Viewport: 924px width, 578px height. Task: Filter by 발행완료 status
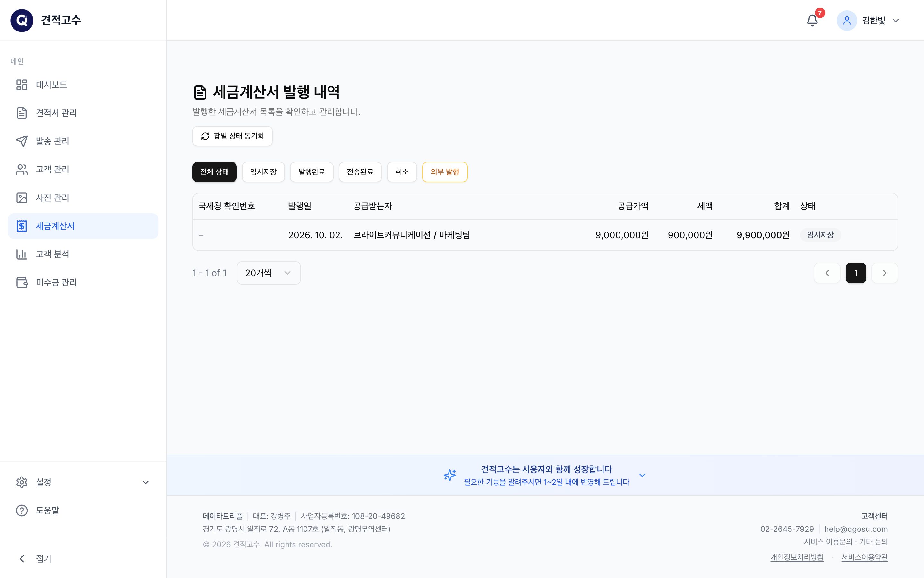pos(312,172)
